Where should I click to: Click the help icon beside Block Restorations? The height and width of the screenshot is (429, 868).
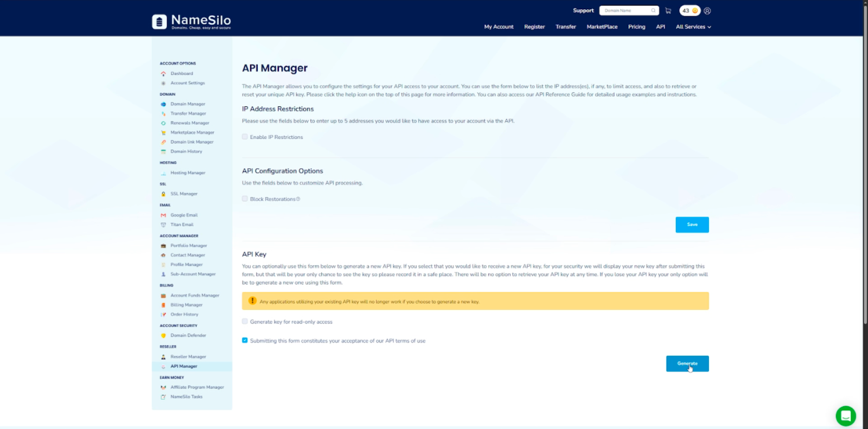click(298, 199)
